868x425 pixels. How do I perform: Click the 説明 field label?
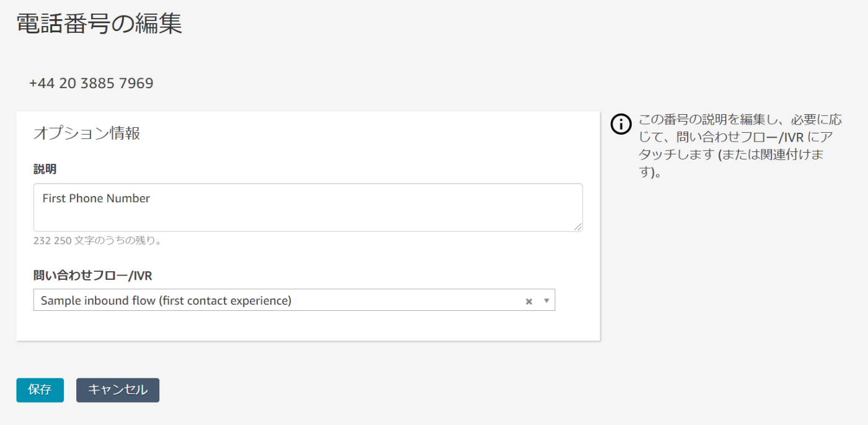45,169
